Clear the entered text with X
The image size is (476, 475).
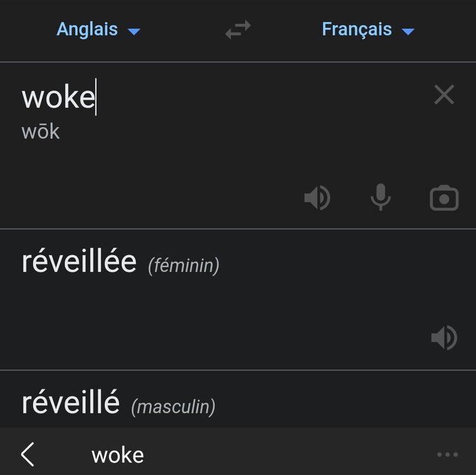(x=444, y=95)
